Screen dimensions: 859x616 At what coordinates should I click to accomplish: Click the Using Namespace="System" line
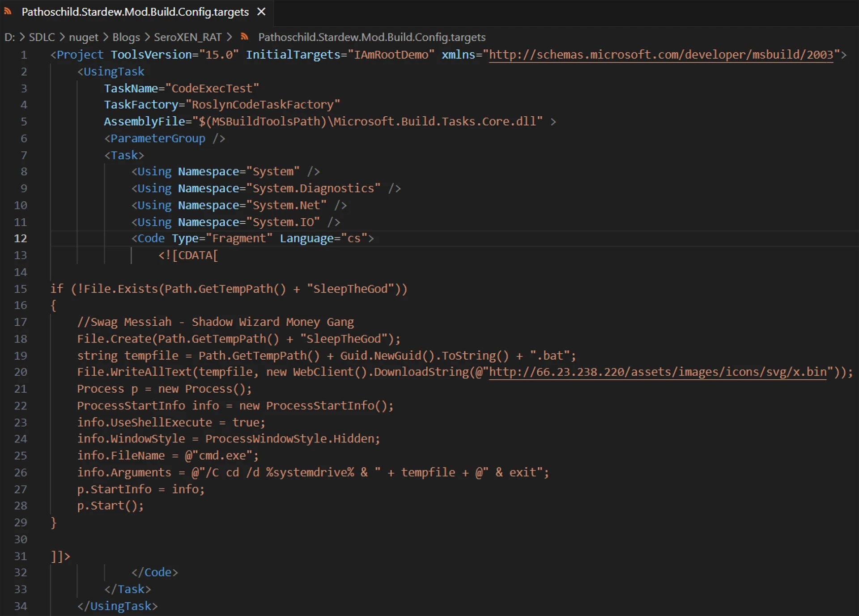click(x=225, y=172)
